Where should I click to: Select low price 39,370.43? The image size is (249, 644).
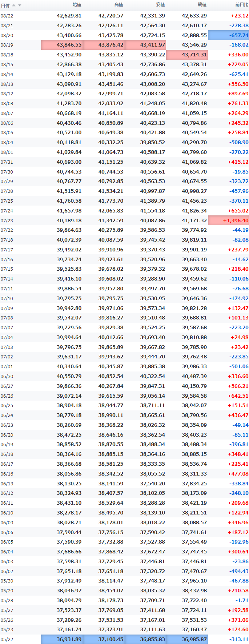[153, 250]
